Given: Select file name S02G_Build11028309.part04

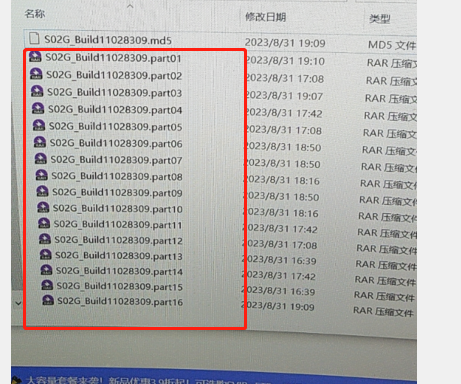Looking at the screenshot, I should tap(115, 110).
